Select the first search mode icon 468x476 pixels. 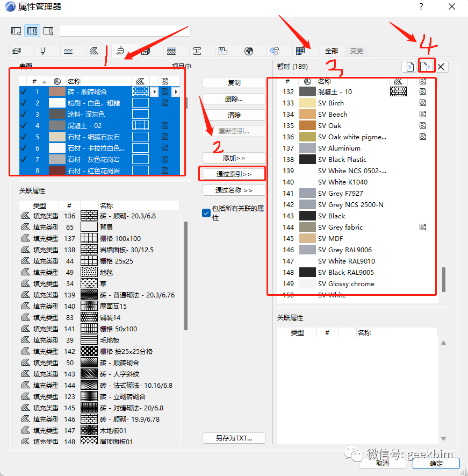click(x=16, y=31)
